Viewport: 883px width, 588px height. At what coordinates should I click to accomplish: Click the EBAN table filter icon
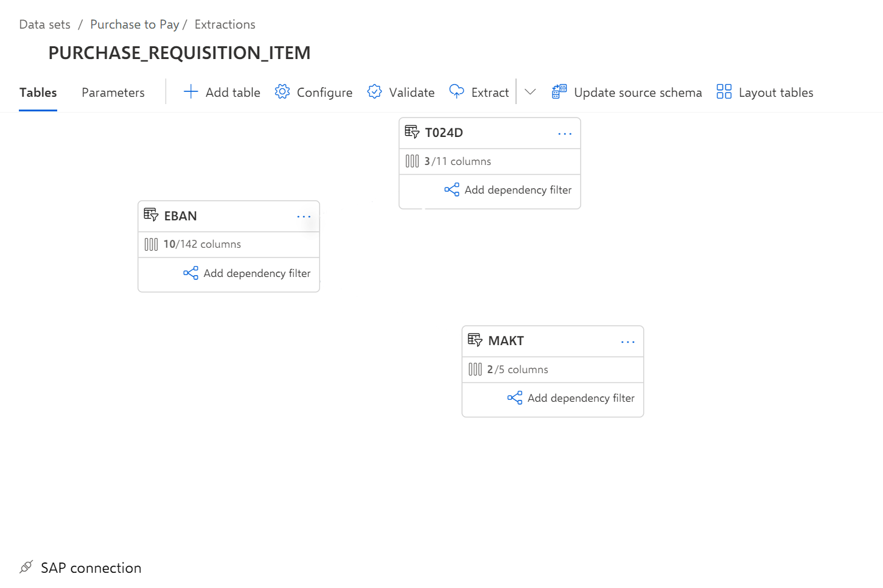pos(151,215)
